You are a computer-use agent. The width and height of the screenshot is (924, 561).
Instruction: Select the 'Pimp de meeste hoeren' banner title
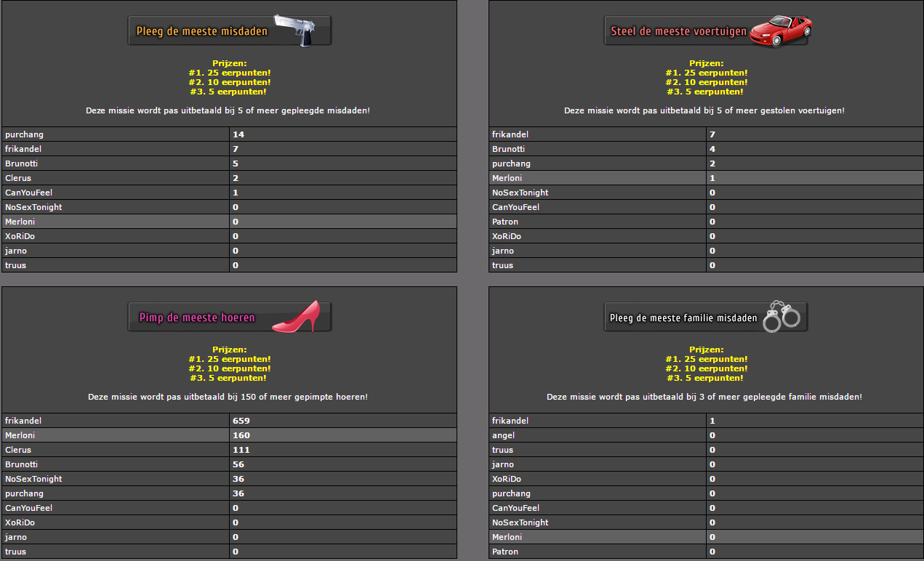pos(197,318)
